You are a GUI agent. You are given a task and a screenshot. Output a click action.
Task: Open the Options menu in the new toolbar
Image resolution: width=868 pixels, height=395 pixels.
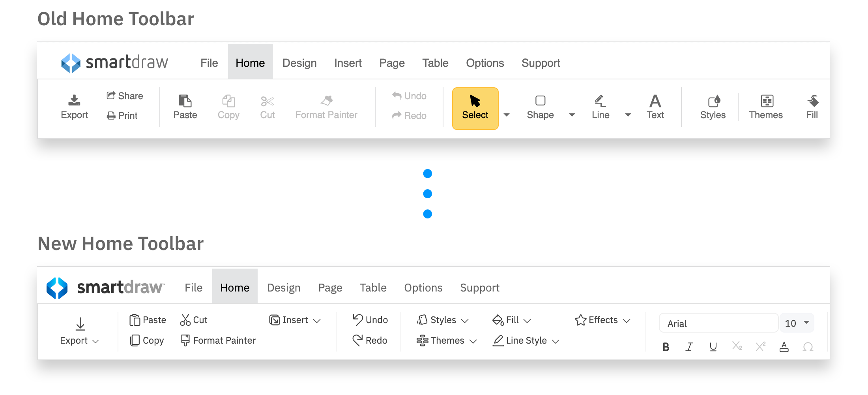click(x=423, y=288)
